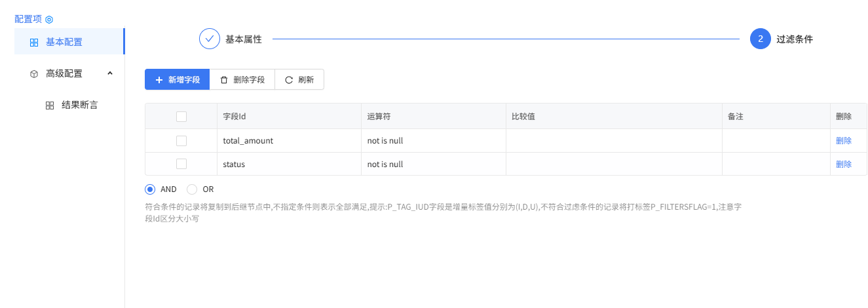Click 删除 link in total_amount row
Screen dimensions: 868x308
pos(844,141)
